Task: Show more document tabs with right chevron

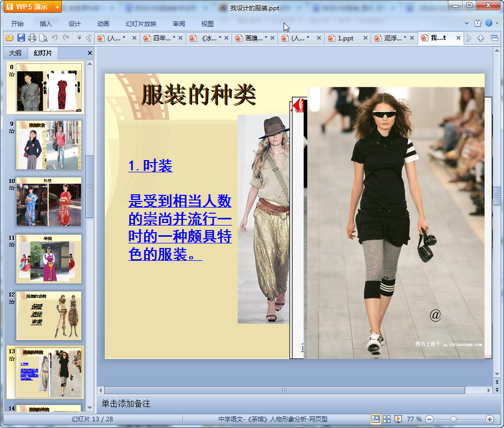Action: pos(469,38)
